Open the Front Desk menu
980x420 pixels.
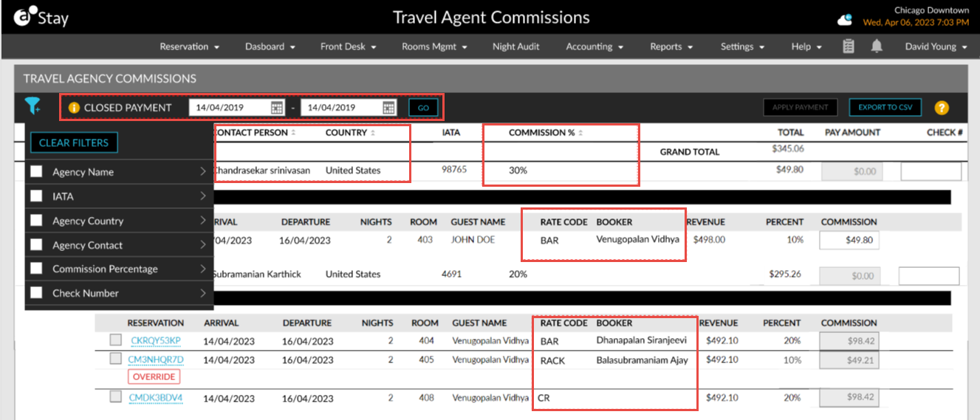pos(349,47)
